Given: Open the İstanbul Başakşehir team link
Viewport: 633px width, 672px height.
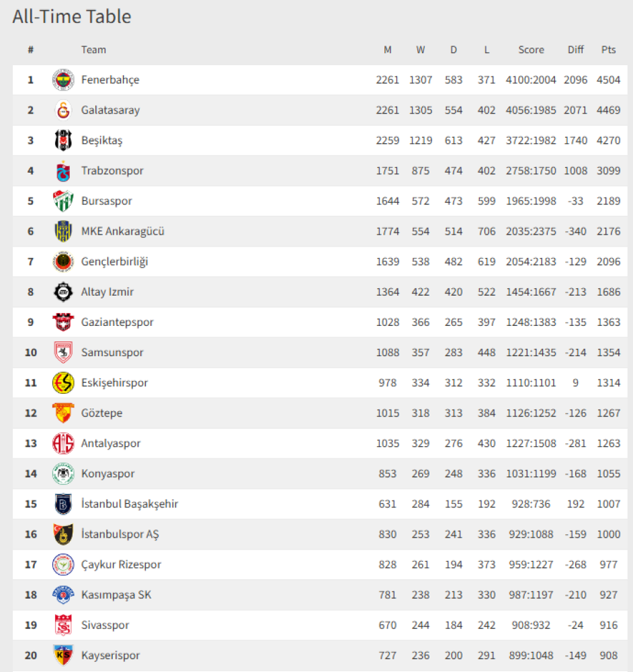Looking at the screenshot, I should pos(129,504).
